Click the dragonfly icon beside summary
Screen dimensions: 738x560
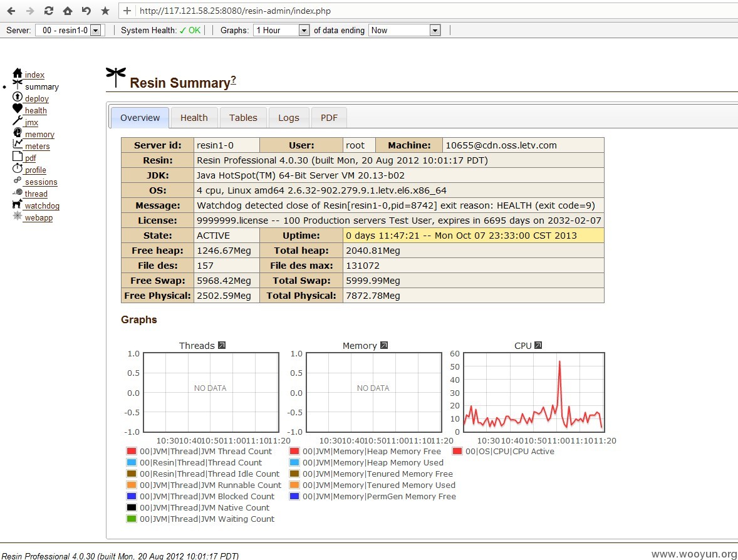[18, 85]
